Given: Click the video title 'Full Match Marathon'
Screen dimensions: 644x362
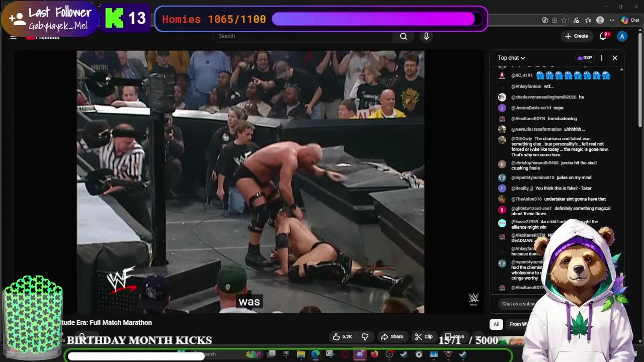Looking at the screenshot, I should coord(120,323).
